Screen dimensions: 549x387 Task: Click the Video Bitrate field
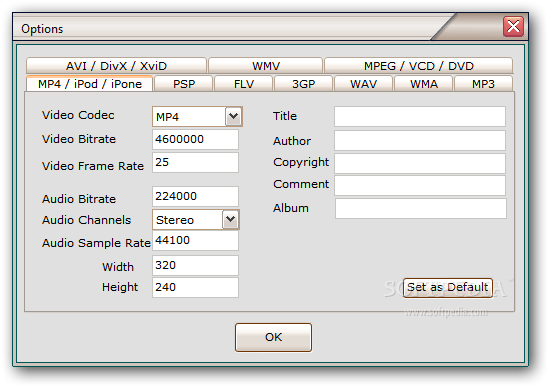(195, 139)
